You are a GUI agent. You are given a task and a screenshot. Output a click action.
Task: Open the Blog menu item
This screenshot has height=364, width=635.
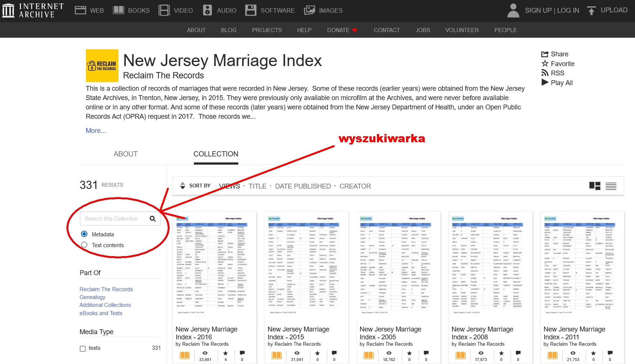(229, 30)
